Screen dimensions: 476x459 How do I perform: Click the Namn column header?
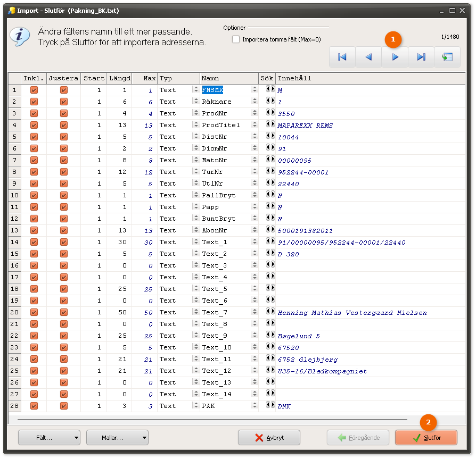coord(229,78)
